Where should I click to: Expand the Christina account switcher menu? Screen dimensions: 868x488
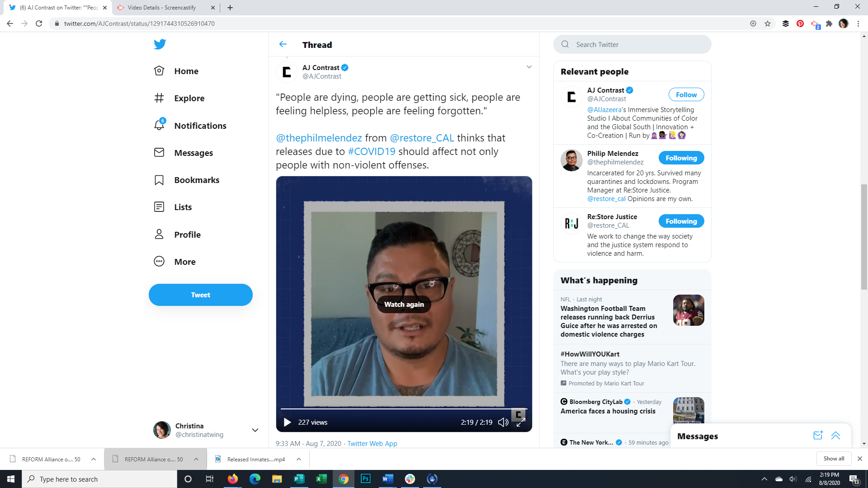pyautogui.click(x=255, y=430)
